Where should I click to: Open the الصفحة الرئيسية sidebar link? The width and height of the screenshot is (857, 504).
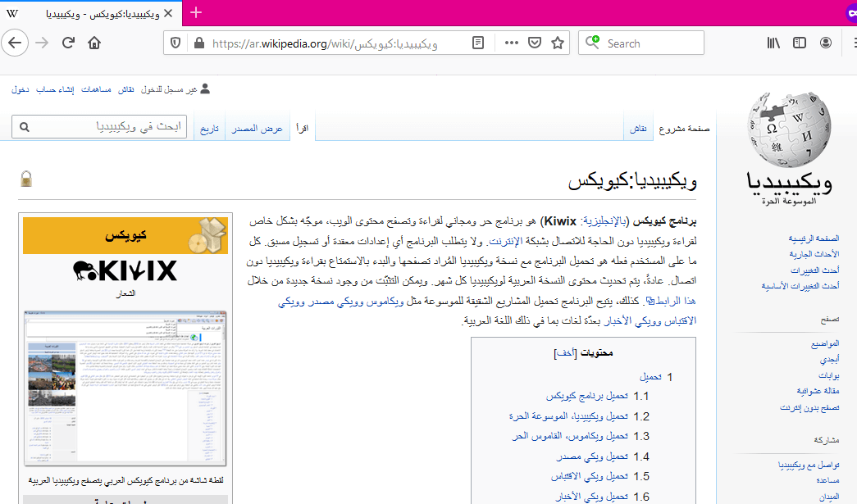[x=814, y=238]
